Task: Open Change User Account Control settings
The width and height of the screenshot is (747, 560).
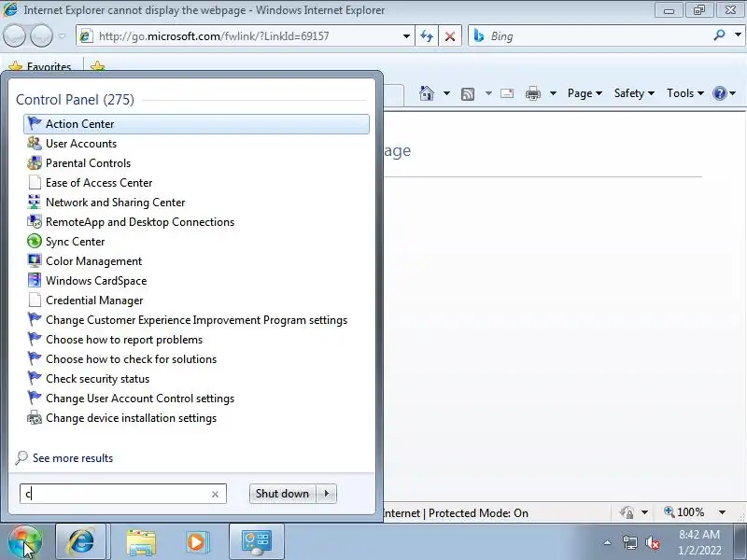Action: tap(196, 399)
